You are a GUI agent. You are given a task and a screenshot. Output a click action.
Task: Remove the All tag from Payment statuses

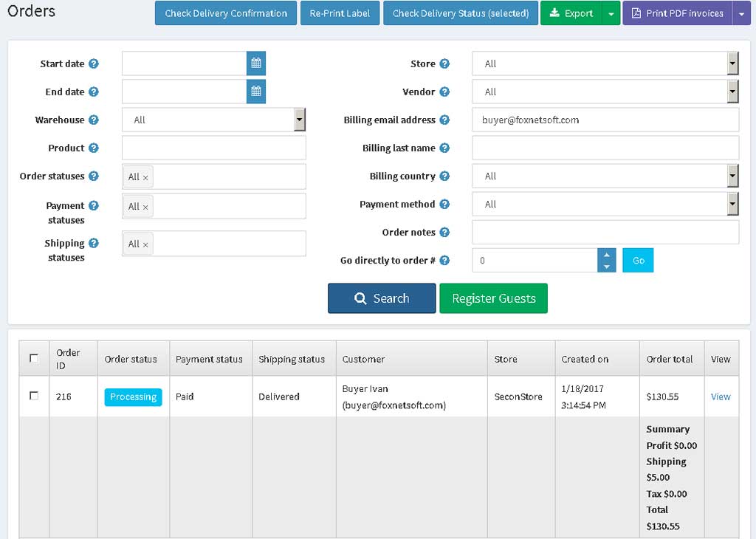pos(145,207)
